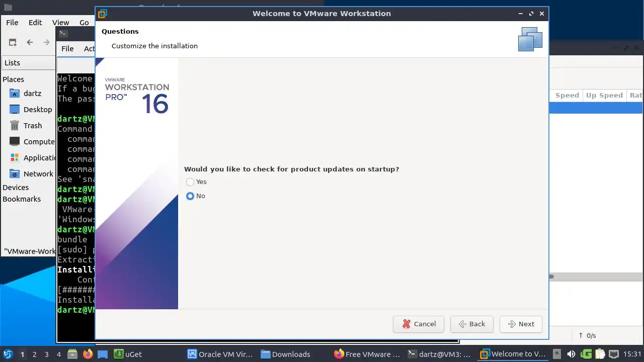The width and height of the screenshot is (644, 362).
Task: Switch to Free VMware Firefox taskbar window
Action: pyautogui.click(x=367, y=354)
